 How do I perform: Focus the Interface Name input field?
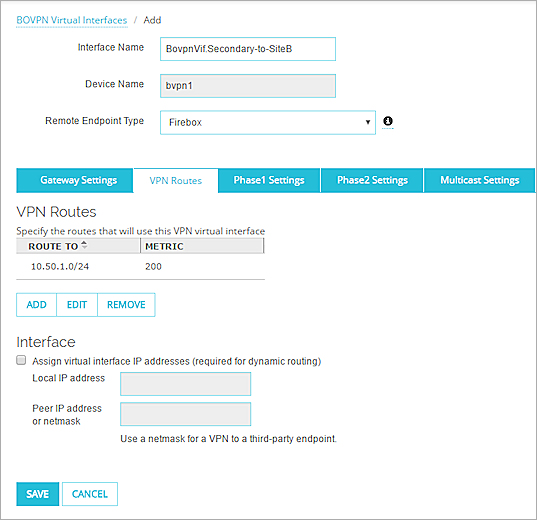[248, 49]
